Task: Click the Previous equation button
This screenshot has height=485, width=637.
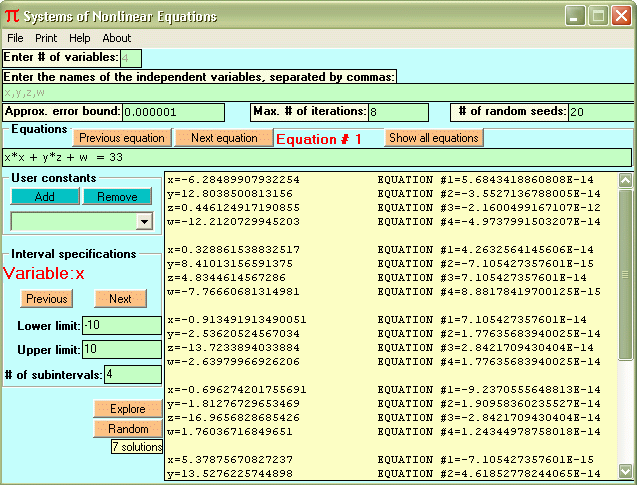Action: click(x=121, y=138)
